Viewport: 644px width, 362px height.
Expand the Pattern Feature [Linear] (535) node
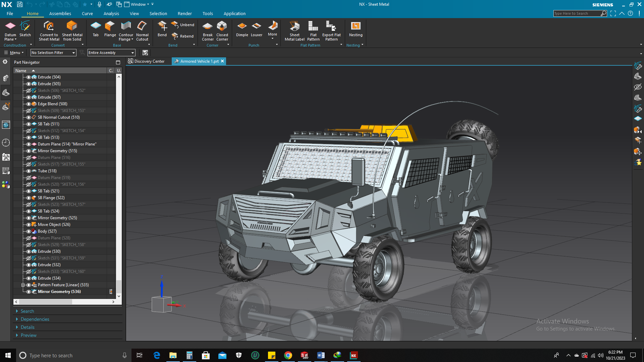pyautogui.click(x=23, y=285)
